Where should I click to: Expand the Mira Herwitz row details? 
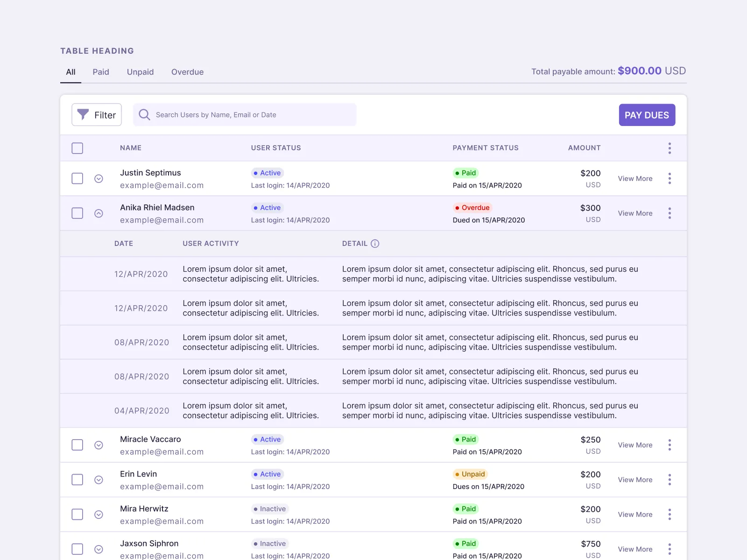[99, 514]
